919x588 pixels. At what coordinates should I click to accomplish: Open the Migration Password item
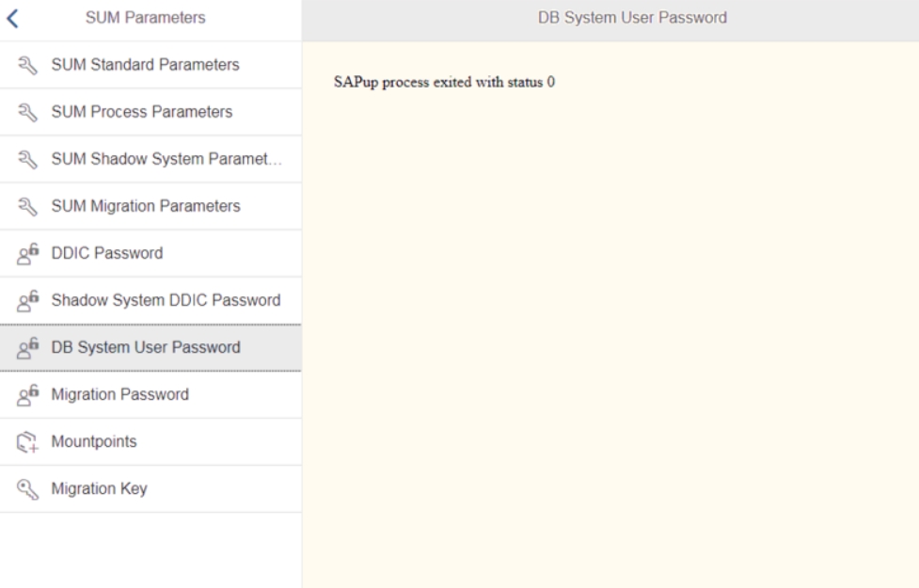click(151, 395)
